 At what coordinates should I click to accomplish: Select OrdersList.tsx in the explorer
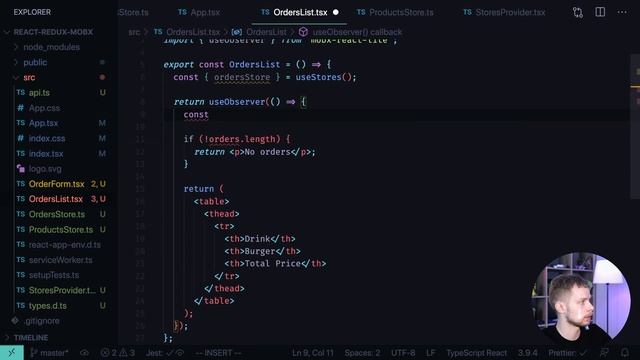[x=56, y=199]
